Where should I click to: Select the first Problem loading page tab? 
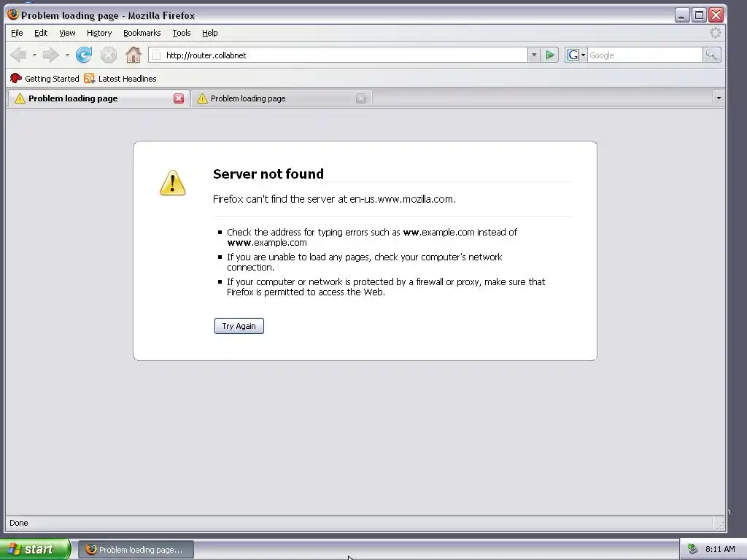pyautogui.click(x=98, y=98)
